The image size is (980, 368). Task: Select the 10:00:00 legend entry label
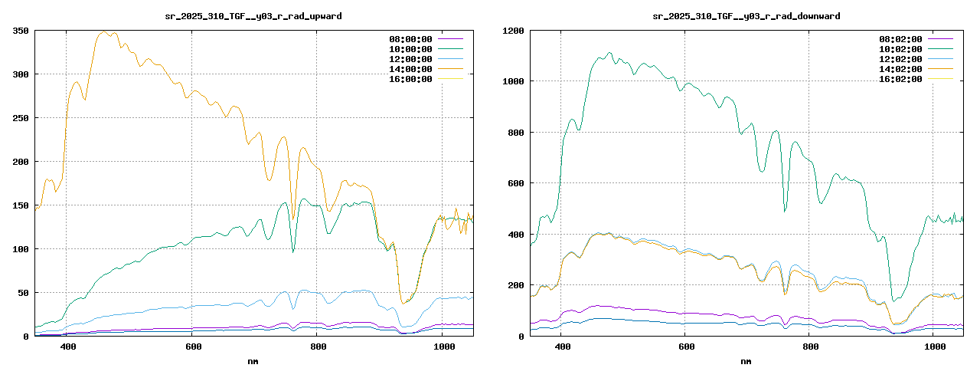pos(409,49)
